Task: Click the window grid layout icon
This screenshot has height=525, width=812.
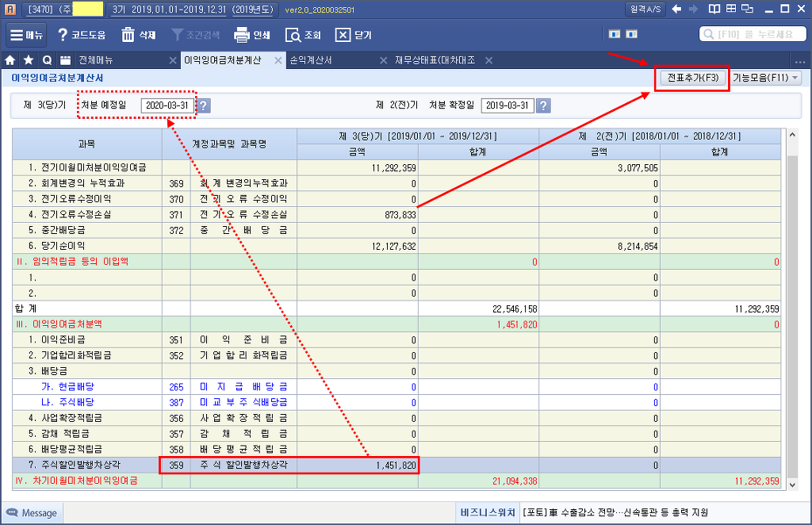Action: click(730, 9)
